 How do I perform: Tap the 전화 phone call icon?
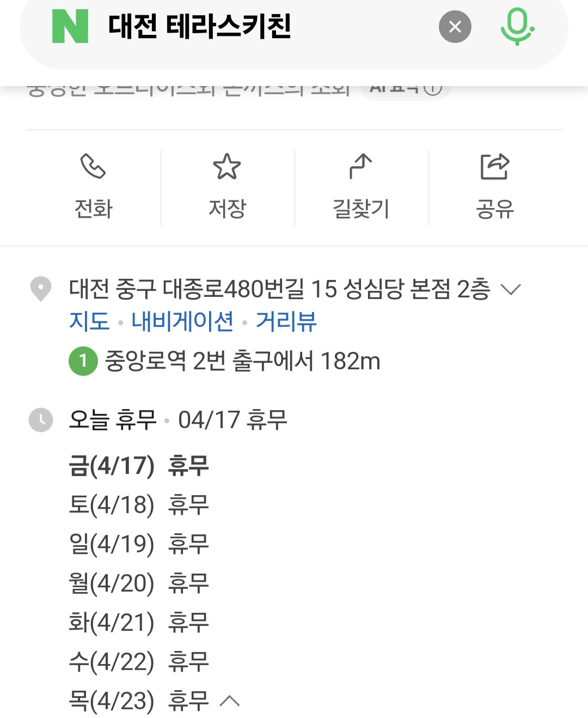coord(93,167)
